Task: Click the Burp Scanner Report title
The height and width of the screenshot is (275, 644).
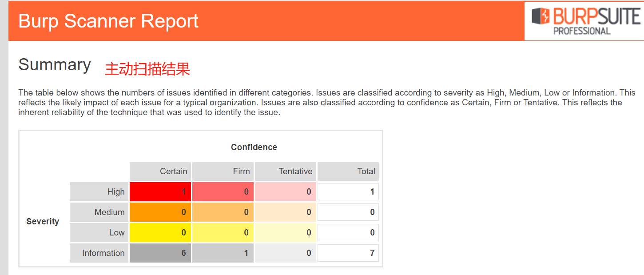Action: [x=108, y=21]
